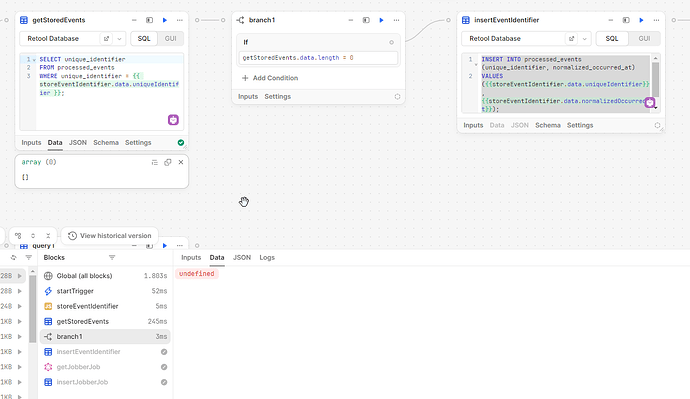Collapse the getStoredEvents block
The height and width of the screenshot is (399, 690).
tap(134, 20)
